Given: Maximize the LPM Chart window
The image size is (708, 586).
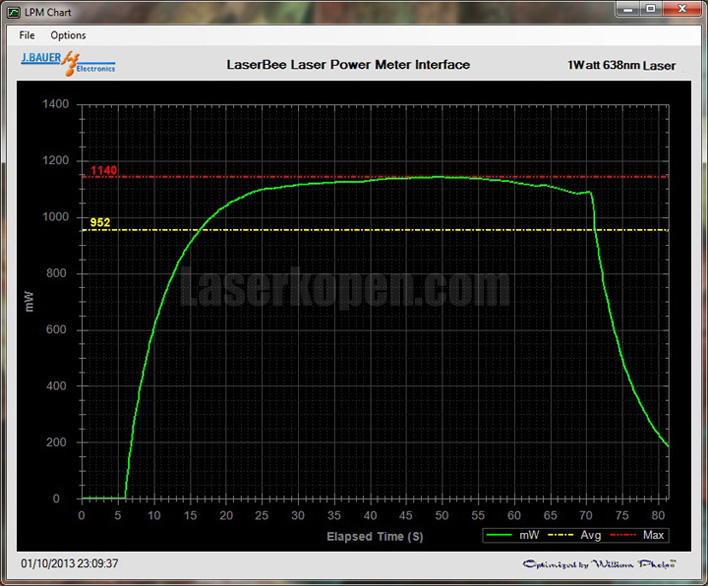Looking at the screenshot, I should (649, 9).
